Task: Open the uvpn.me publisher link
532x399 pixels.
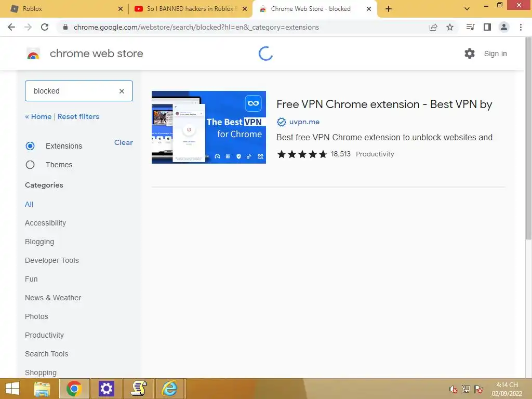Action: [x=304, y=122]
